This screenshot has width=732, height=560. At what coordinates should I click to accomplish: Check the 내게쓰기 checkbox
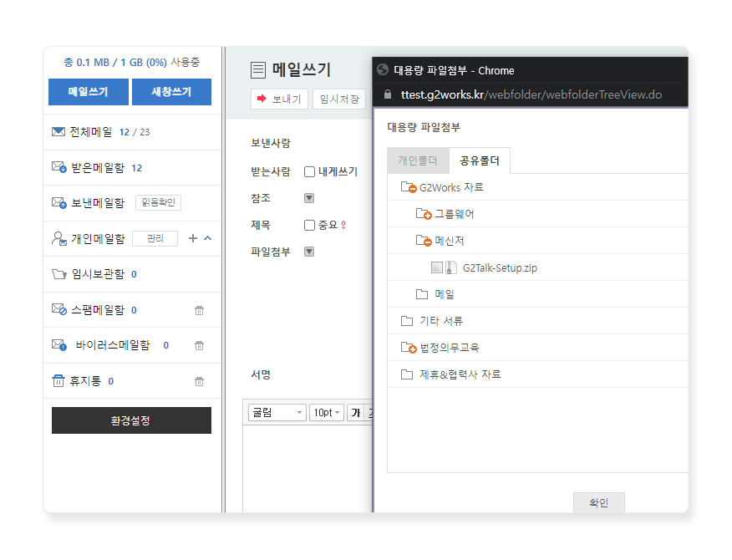click(310, 172)
